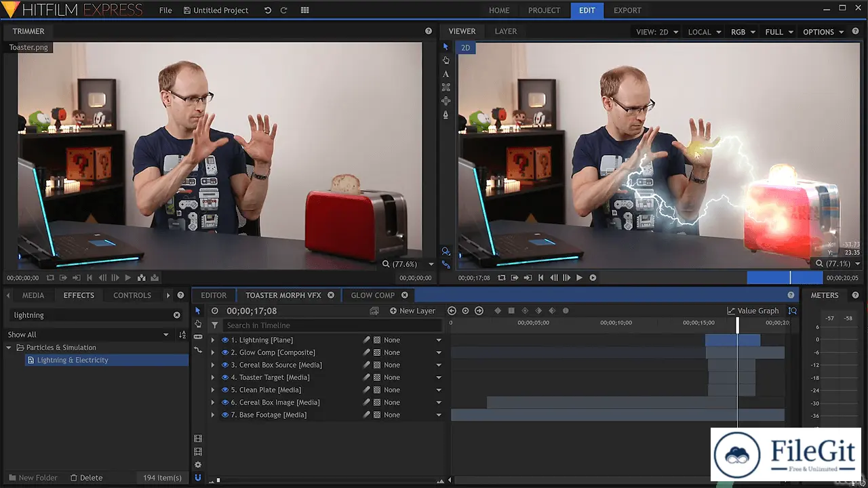Click the timeline filter funnel icon
The width and height of the screenshot is (868, 488).
215,325
